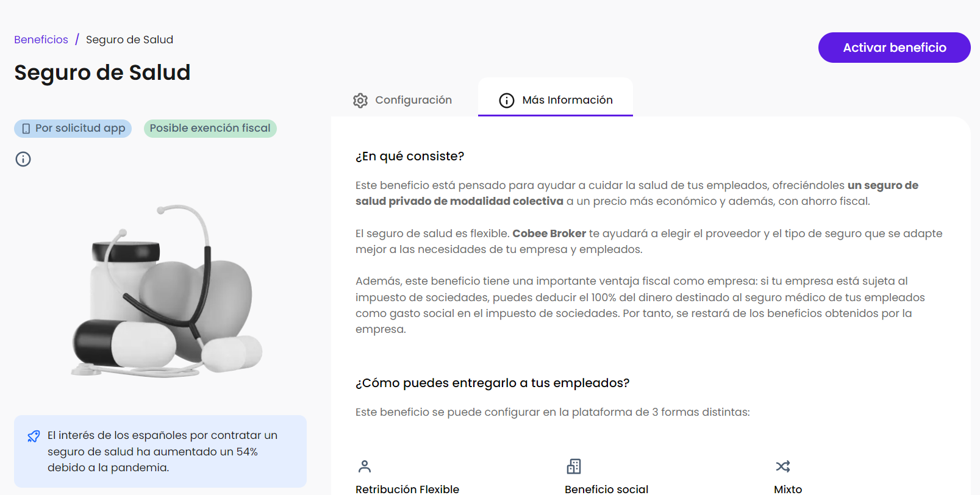Image resolution: width=980 pixels, height=495 pixels.
Task: Click the Por solicitud app tag
Action: point(73,128)
